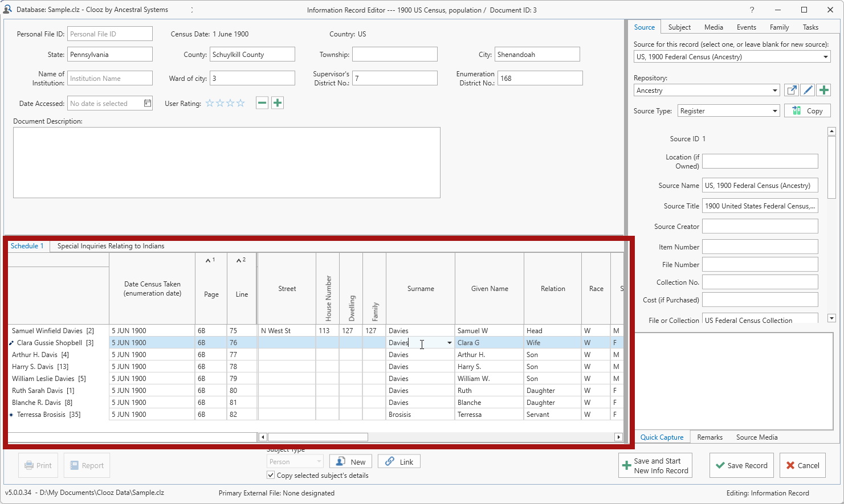Open the Source Type dropdown
844x504 pixels.
[775, 111]
